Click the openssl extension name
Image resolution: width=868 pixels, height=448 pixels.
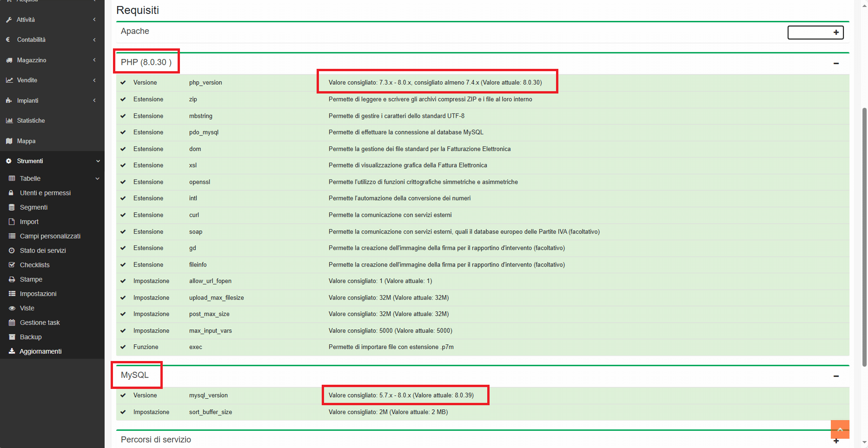(199, 182)
